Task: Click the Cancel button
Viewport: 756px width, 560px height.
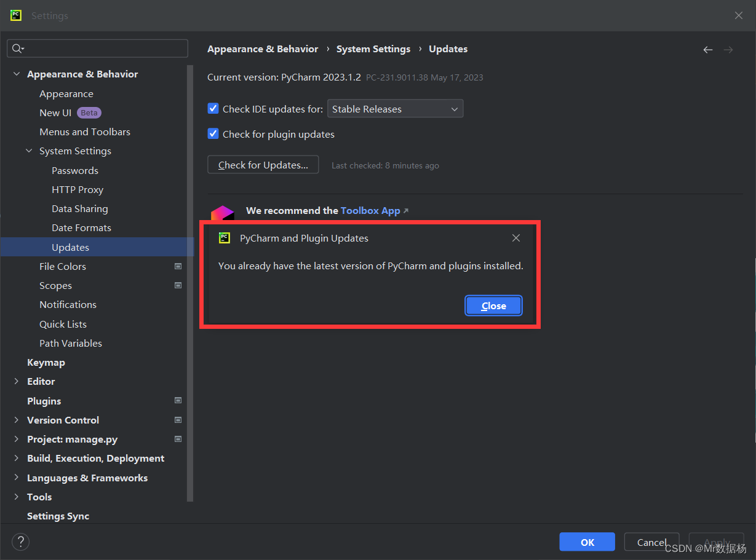Action: pyautogui.click(x=652, y=542)
